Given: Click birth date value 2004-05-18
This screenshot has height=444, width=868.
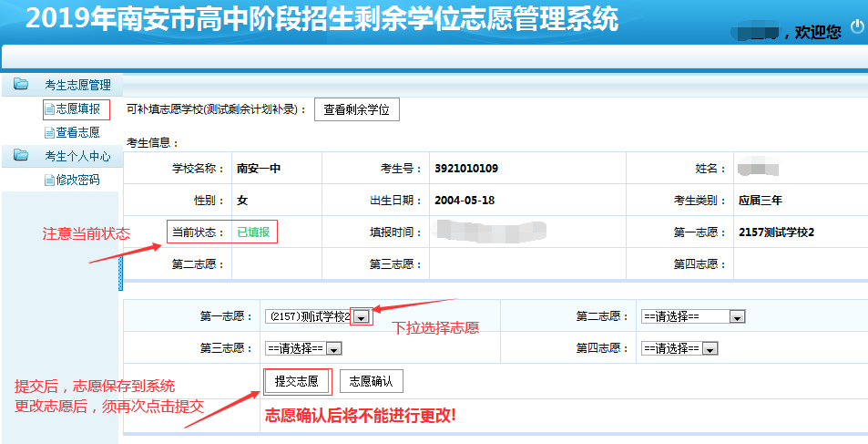Looking at the screenshot, I should click(x=465, y=201).
